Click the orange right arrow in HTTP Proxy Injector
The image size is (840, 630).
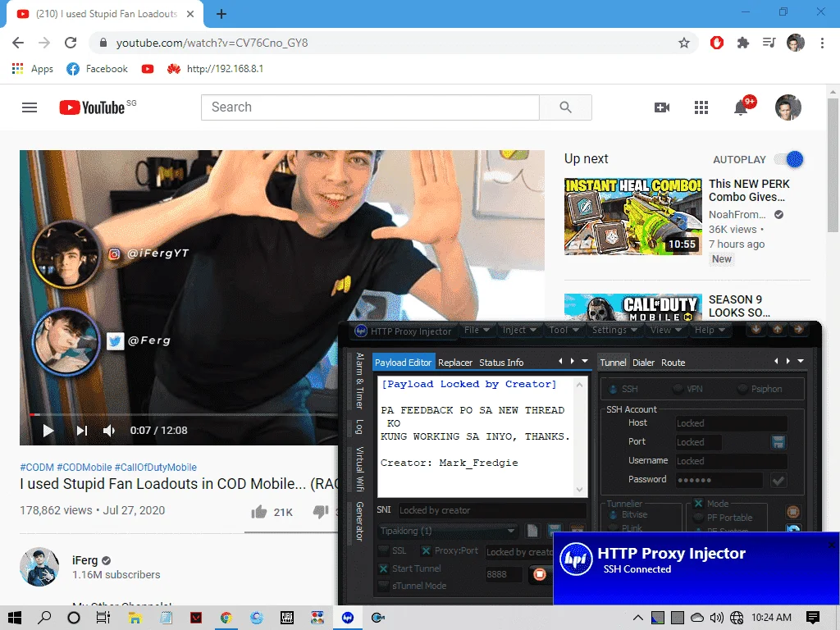[798, 330]
